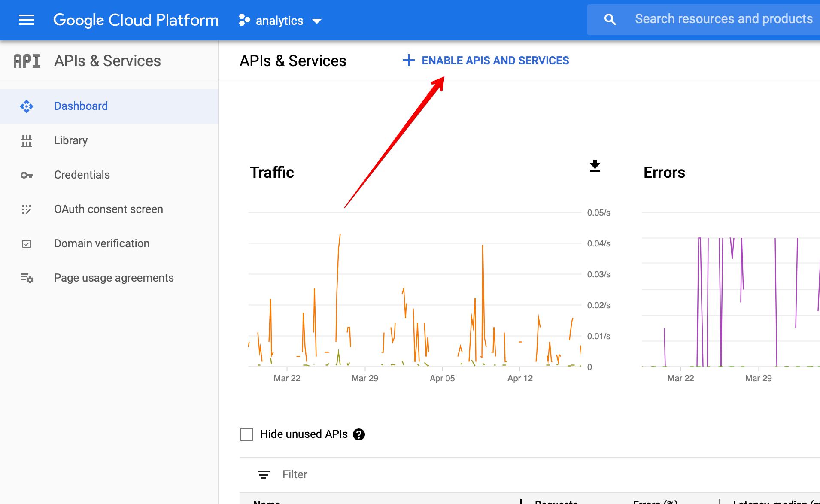Image resolution: width=820 pixels, height=504 pixels.
Task: Click the analytics project icon
Action: click(x=245, y=20)
